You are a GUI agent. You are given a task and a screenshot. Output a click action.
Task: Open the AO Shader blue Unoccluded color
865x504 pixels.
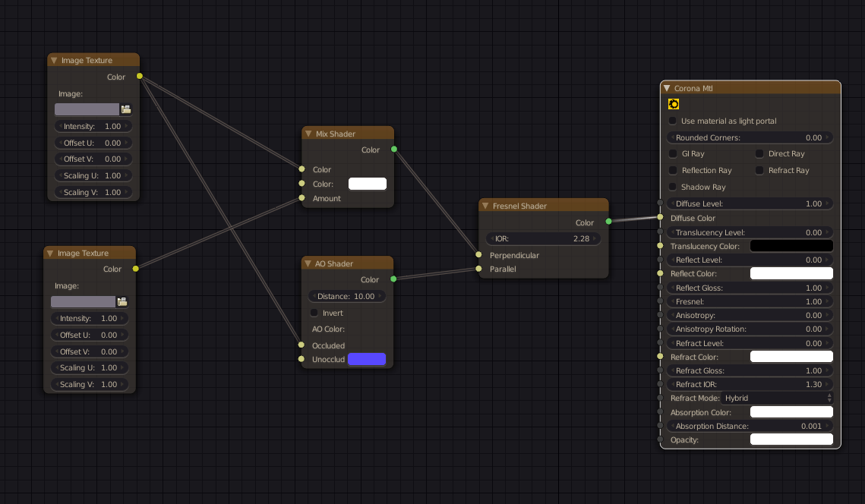point(367,359)
